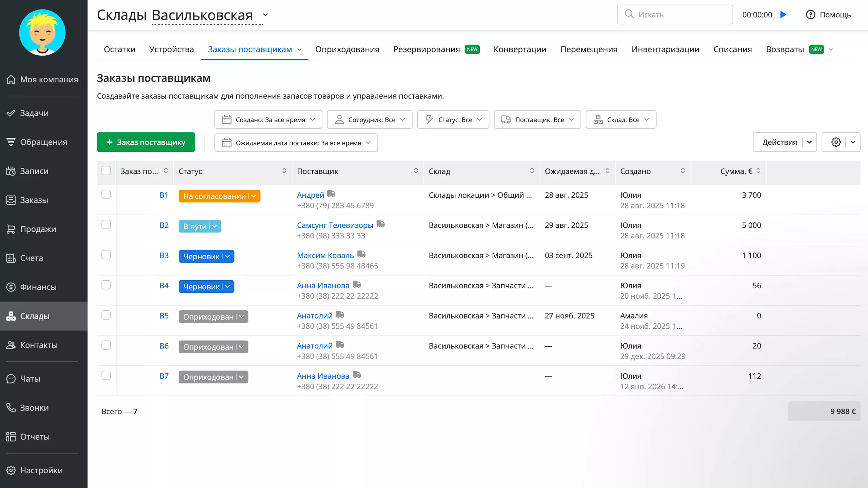Viewport: 868px width, 488px height.
Task: Open Настройки at bottom of sidebar
Action: 41,470
